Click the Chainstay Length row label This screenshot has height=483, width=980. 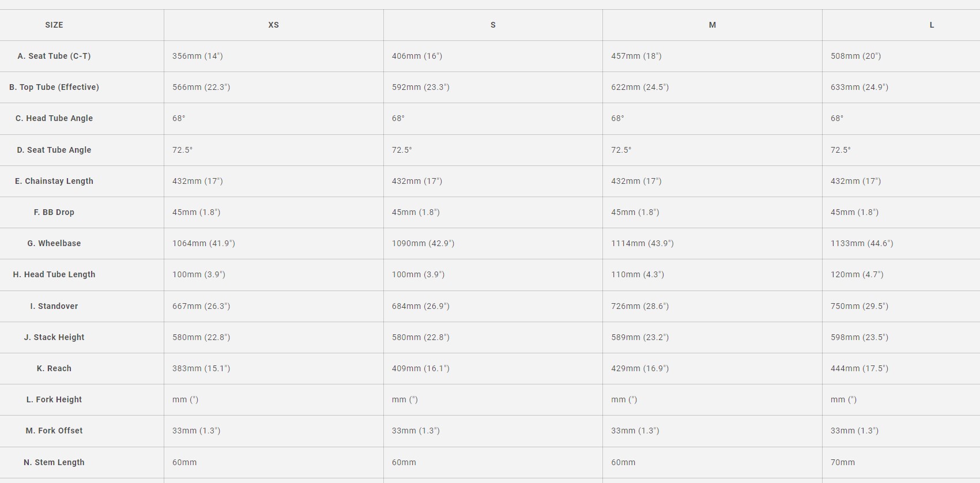[x=54, y=181]
